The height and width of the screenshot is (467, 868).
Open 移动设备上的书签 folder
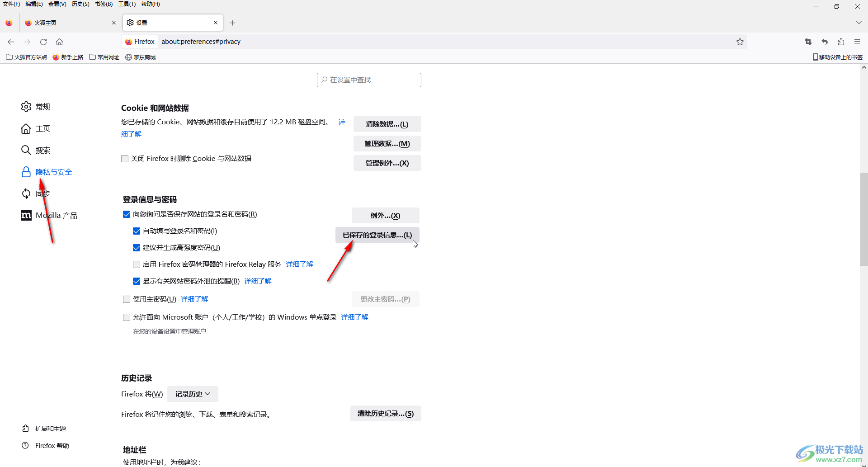837,57
